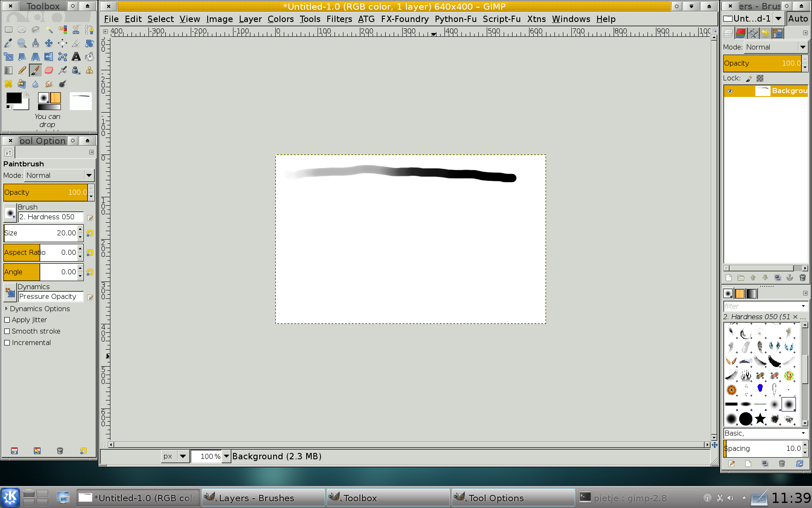Open the zoom percentage dropdown
The height and width of the screenshot is (508, 812).
[x=226, y=456]
